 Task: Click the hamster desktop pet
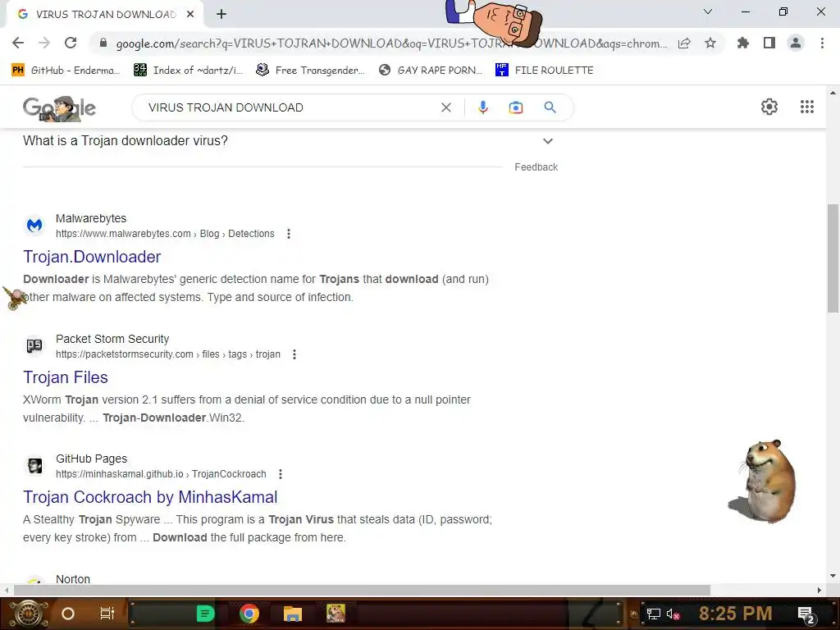tap(763, 481)
